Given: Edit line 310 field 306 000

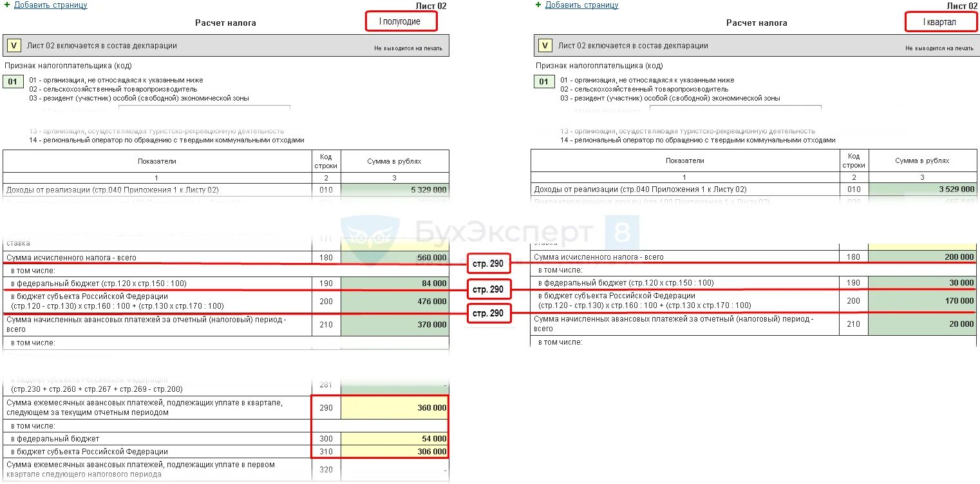Looking at the screenshot, I should pos(395,452).
